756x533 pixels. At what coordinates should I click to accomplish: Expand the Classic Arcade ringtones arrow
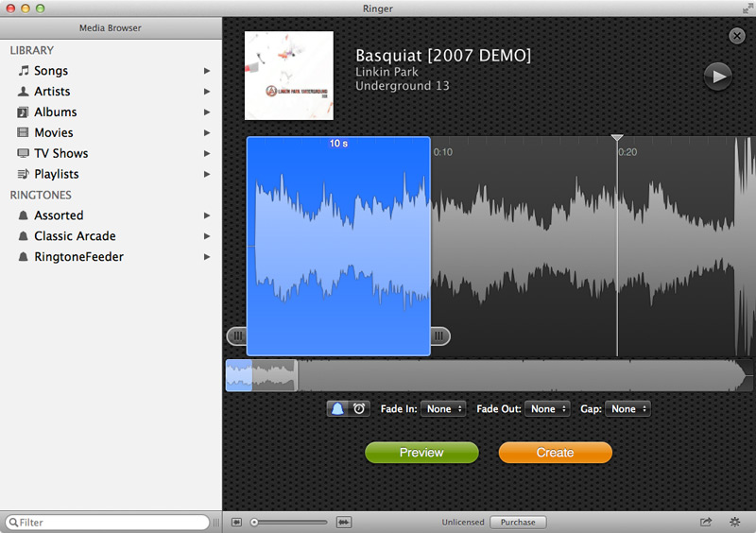[206, 236]
